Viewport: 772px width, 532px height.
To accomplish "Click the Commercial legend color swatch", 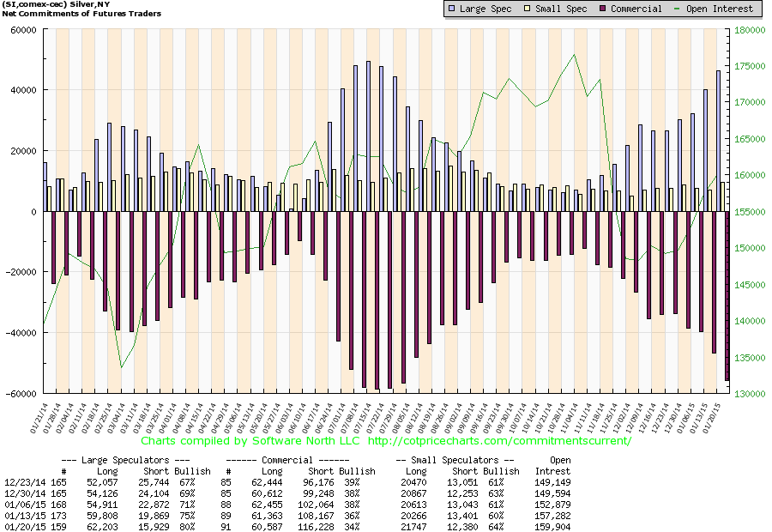I will [x=602, y=9].
